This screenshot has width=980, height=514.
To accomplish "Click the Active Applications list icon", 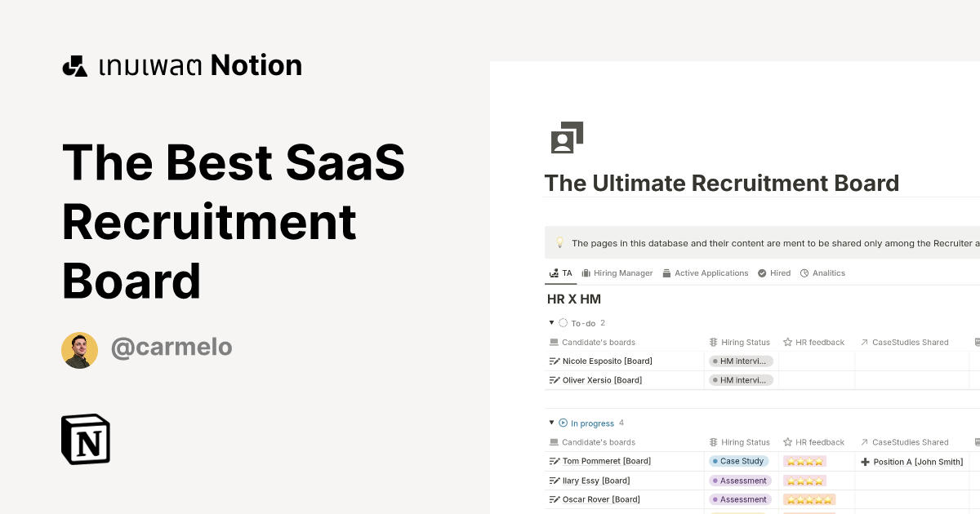I will (x=666, y=273).
